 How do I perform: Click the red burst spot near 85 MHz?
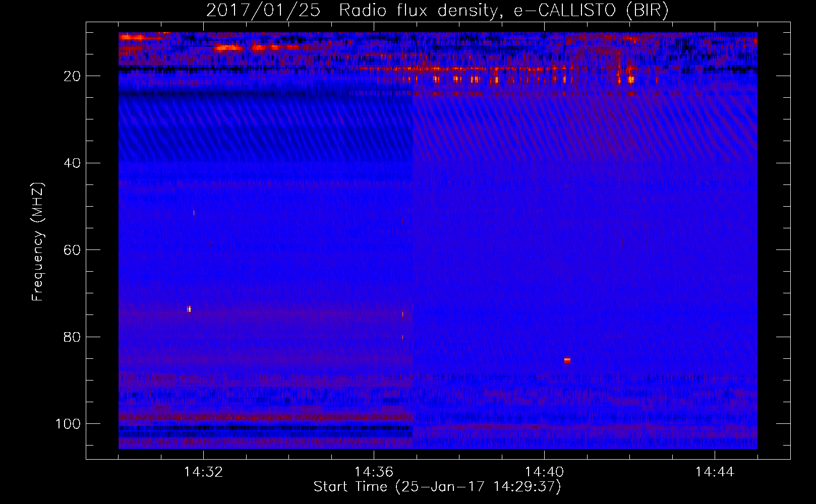pyautogui.click(x=567, y=360)
